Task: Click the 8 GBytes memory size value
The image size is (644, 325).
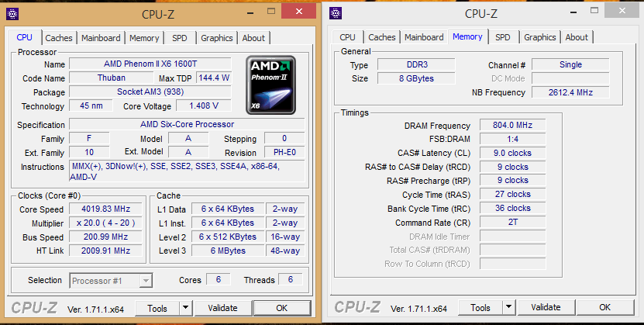Action: [x=416, y=79]
